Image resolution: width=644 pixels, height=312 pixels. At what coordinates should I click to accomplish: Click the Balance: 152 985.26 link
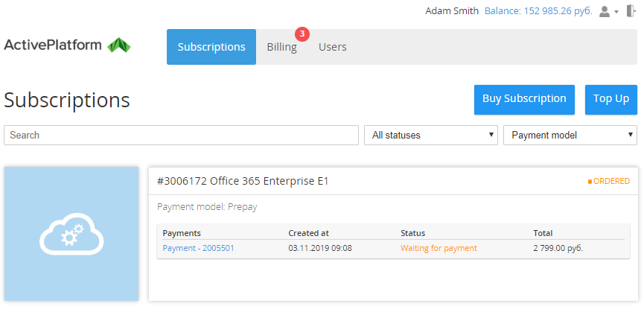(x=538, y=11)
